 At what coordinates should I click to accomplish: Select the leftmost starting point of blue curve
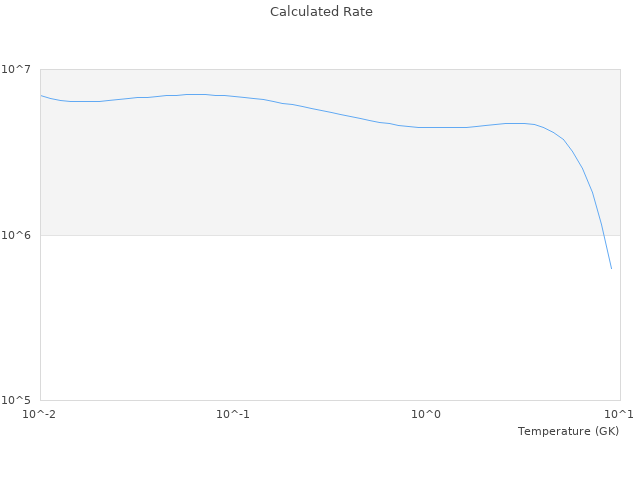pyautogui.click(x=40, y=95)
